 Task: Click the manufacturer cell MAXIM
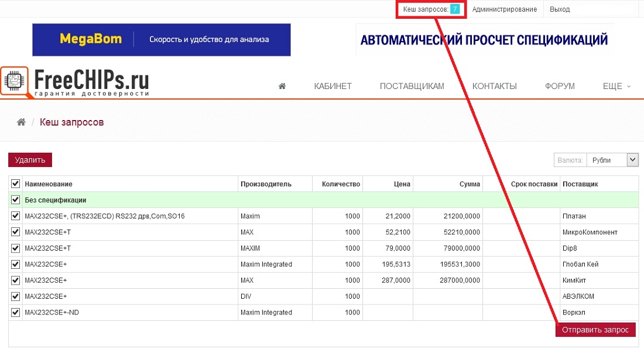pos(250,248)
